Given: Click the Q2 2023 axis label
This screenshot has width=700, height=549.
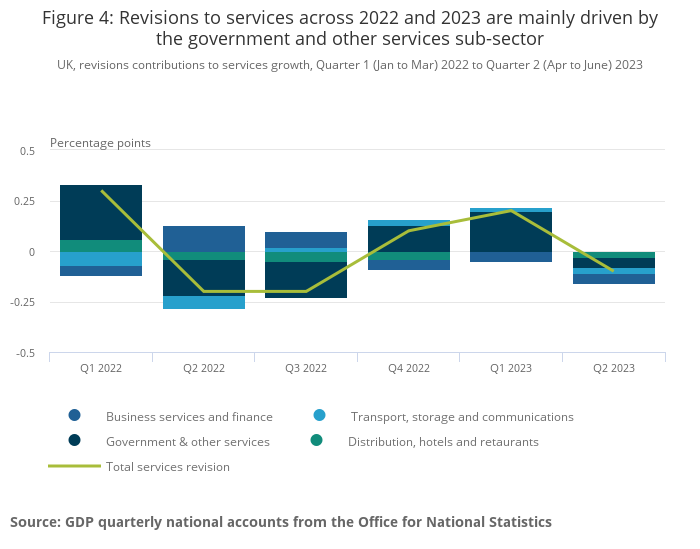Looking at the screenshot, I should pos(613,368).
